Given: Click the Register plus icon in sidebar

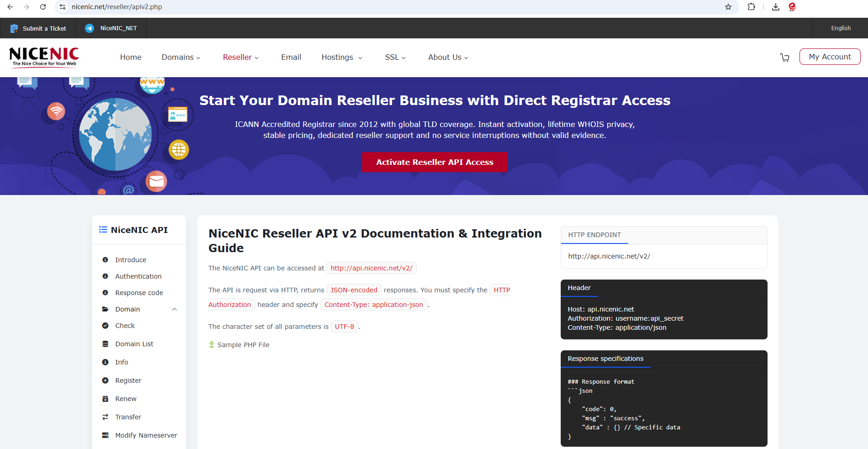Looking at the screenshot, I should tap(105, 380).
